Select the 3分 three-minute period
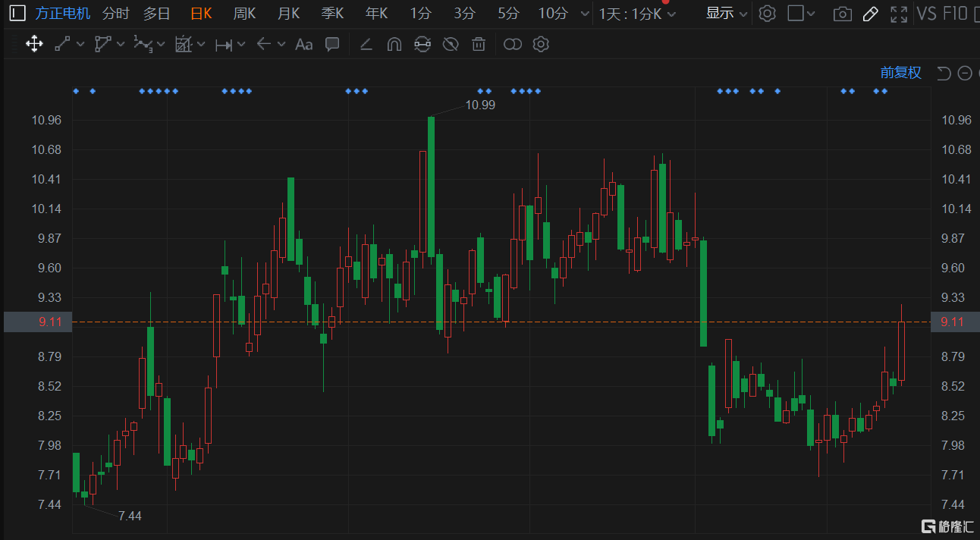Screen dimensions: 980x540 coord(464,13)
